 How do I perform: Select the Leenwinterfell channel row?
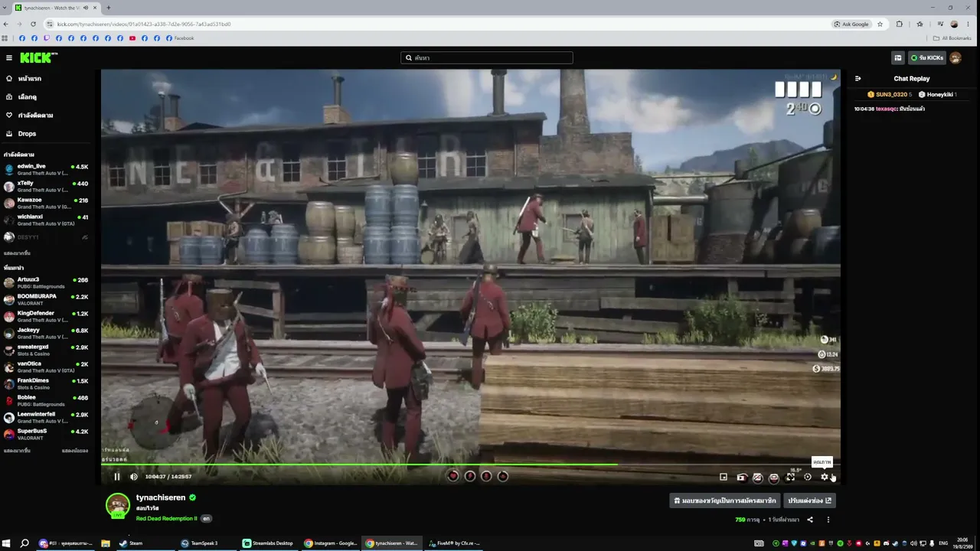pos(46,417)
